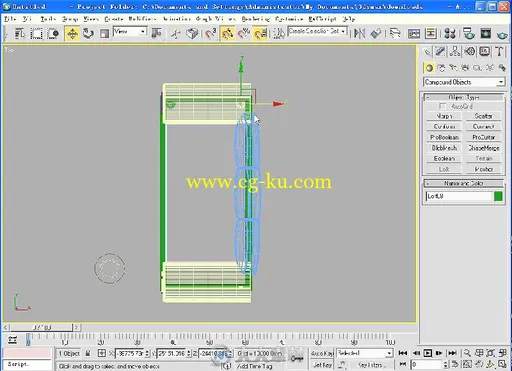Open the View reference coordinate dropdown
This screenshot has width=512, height=371.
[130, 32]
